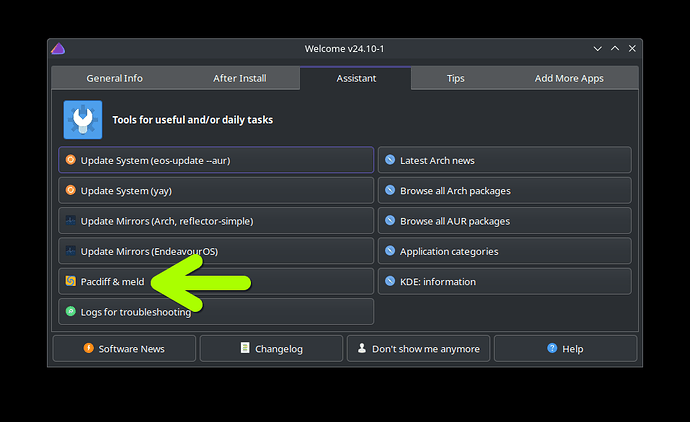Screen dimensions: 690x422
Task: Click the EndeavourOS logo in title bar
Action: coord(58,48)
